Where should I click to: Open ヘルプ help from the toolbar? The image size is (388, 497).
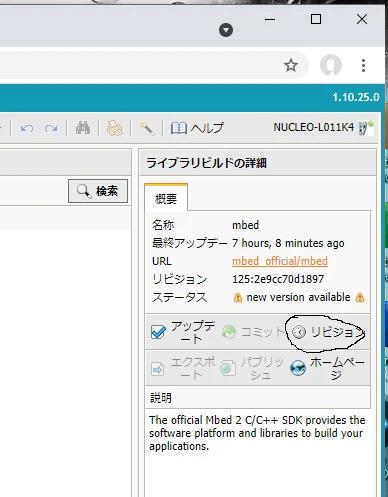(197, 128)
